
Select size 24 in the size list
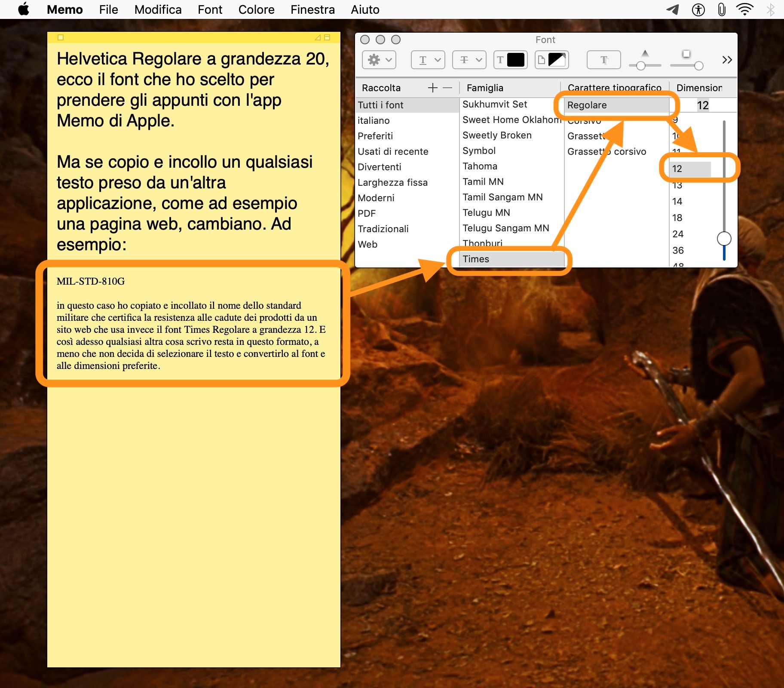click(x=690, y=234)
